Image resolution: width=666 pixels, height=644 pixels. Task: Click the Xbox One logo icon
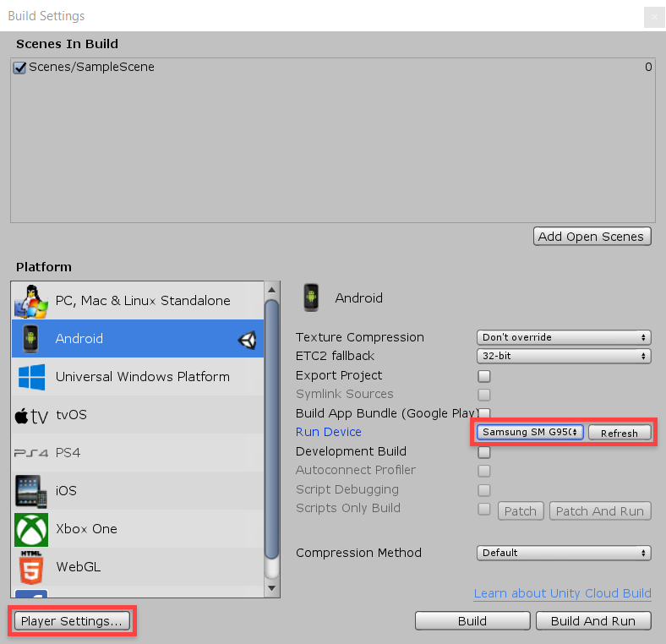[x=31, y=530]
